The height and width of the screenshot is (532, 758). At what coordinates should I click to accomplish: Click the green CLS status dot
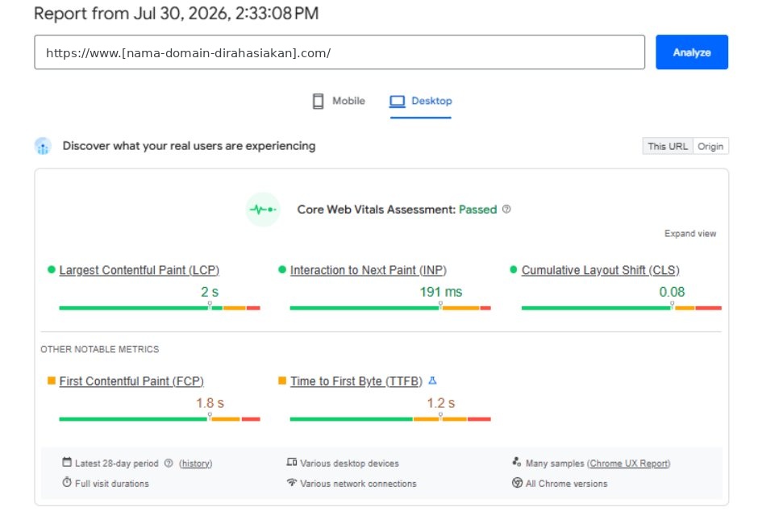coord(514,269)
